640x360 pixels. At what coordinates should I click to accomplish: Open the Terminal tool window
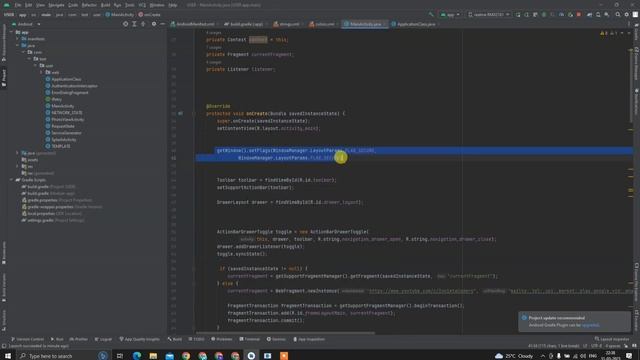coord(249,339)
